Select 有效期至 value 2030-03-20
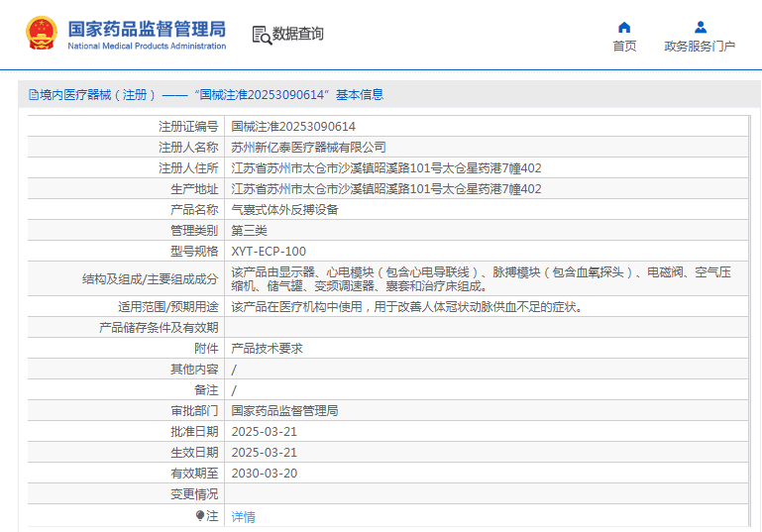This screenshot has height=532, width=762. click(264, 474)
